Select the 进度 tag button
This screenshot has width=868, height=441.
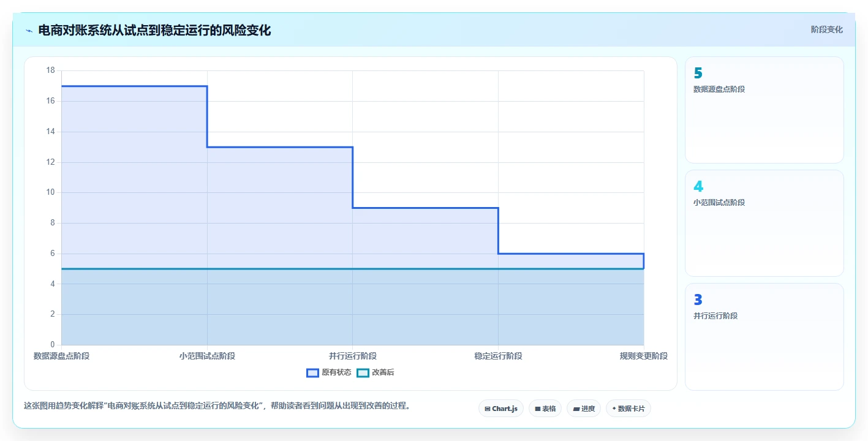point(584,409)
